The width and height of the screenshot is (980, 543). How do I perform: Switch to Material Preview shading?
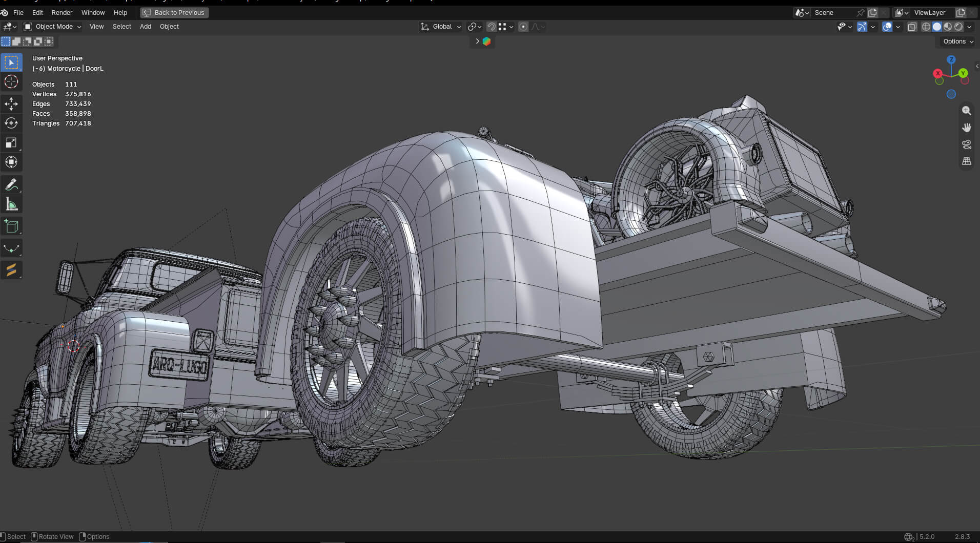click(x=947, y=27)
